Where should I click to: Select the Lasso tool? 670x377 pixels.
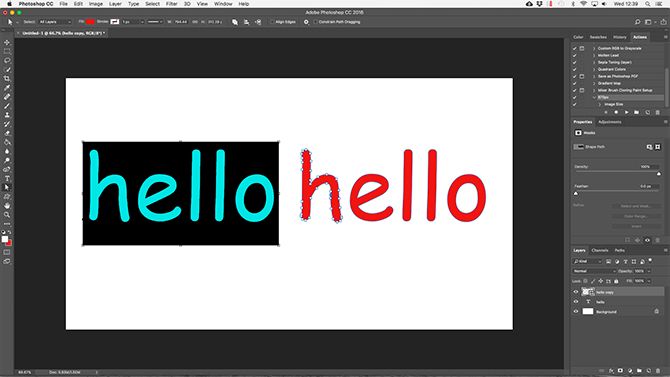click(7, 60)
